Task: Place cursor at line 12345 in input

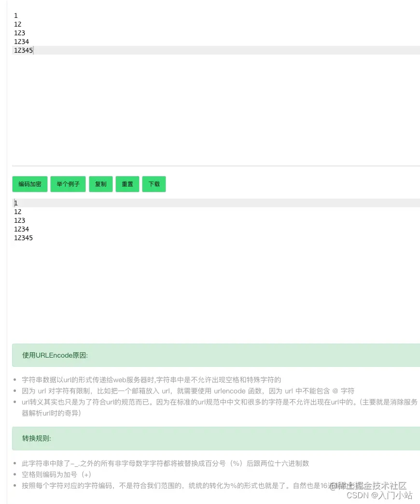Action: (x=23, y=50)
